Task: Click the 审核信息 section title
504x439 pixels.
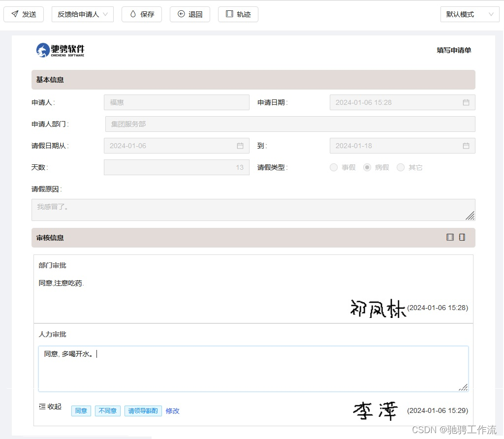Action: [50, 238]
